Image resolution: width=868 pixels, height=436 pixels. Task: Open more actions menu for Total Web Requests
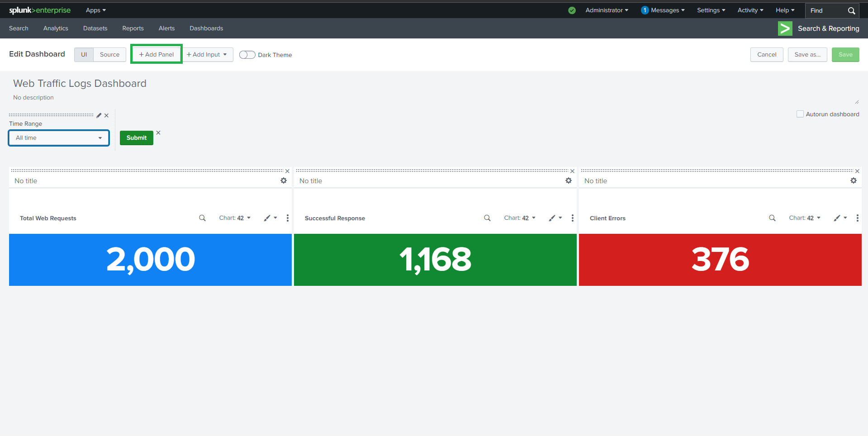click(288, 218)
